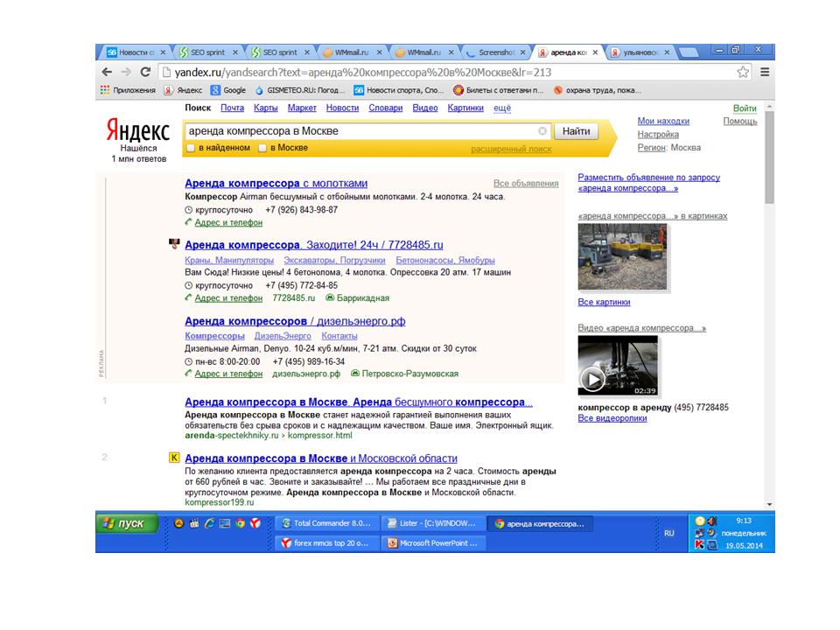Click the RU language indicator in the tray
Image resolution: width=840 pixels, height=630 pixels.
tap(669, 533)
